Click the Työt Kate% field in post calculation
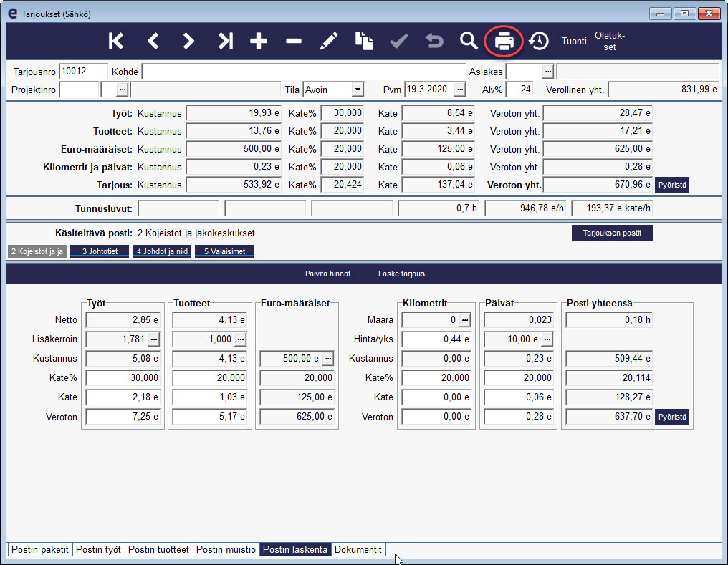Screen dimensions: 728x565 click(123, 378)
